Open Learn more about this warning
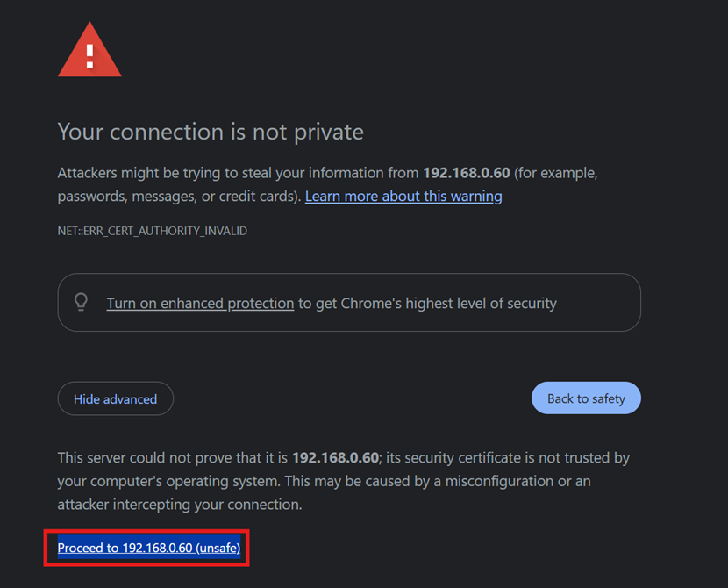Viewport: 728px width, 588px height. (x=403, y=196)
